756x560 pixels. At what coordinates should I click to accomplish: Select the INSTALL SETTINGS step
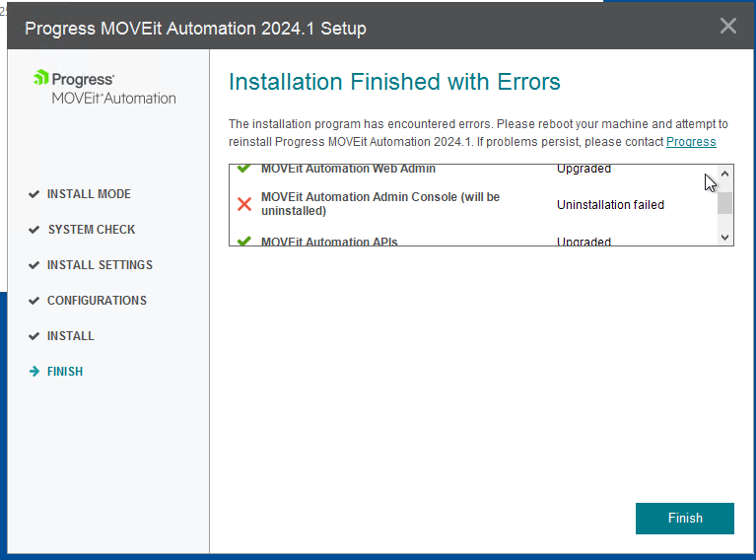pyautogui.click(x=100, y=265)
